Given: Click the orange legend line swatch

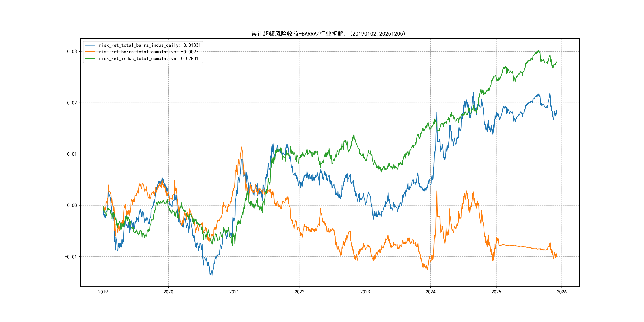Looking at the screenshot, I should 90,52.
